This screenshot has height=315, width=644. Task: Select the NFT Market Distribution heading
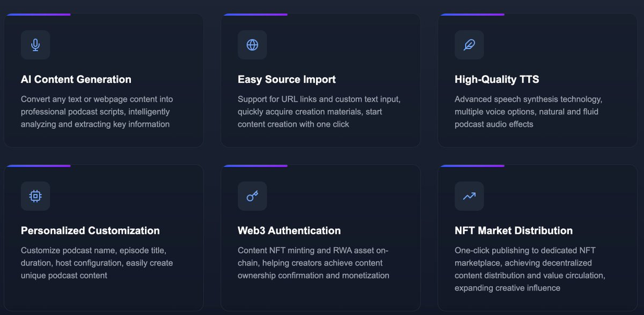coord(514,231)
